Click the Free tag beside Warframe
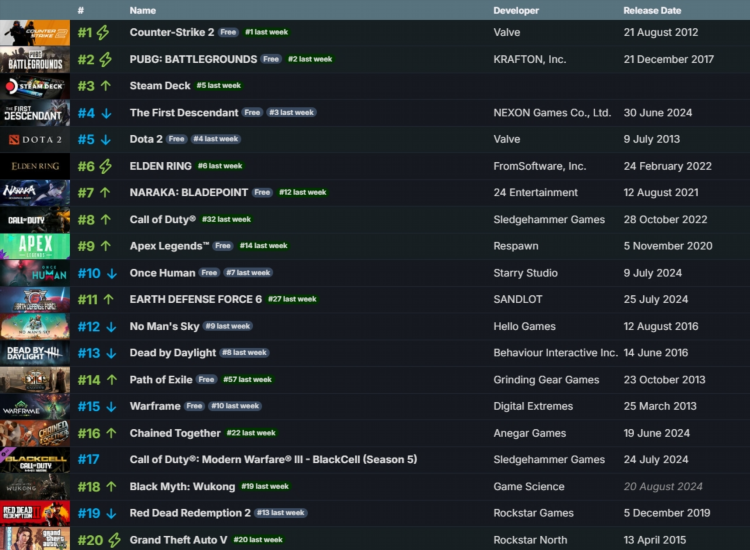Screen dimensions: 750x550 coord(194,406)
